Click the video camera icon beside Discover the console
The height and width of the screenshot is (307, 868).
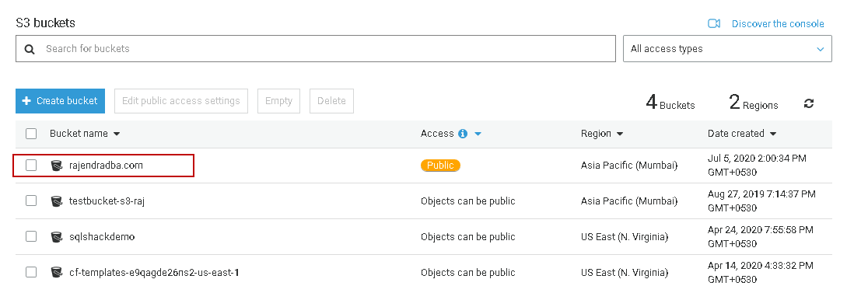click(714, 24)
